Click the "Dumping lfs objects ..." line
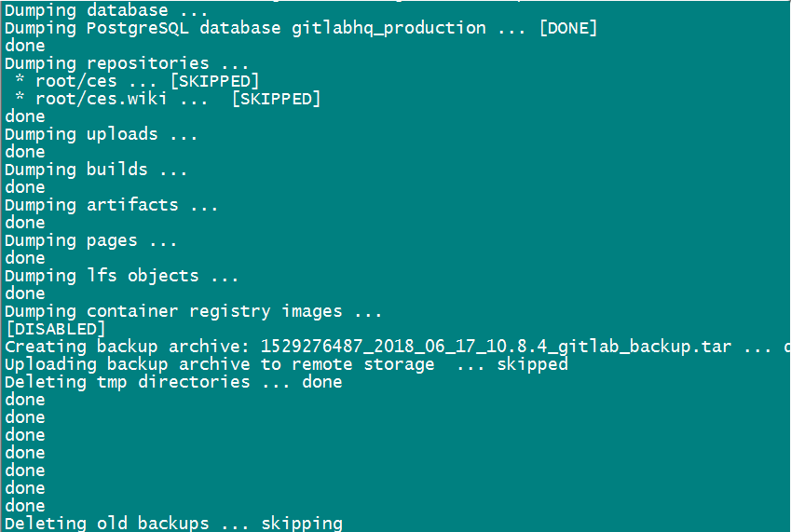Viewport: 791px width, 532px height. pos(121,276)
